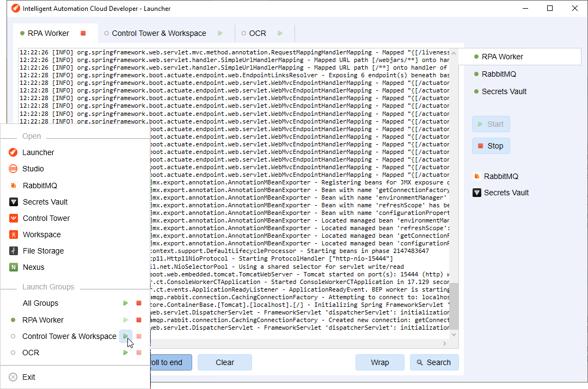Open Search in the log

(x=434, y=362)
